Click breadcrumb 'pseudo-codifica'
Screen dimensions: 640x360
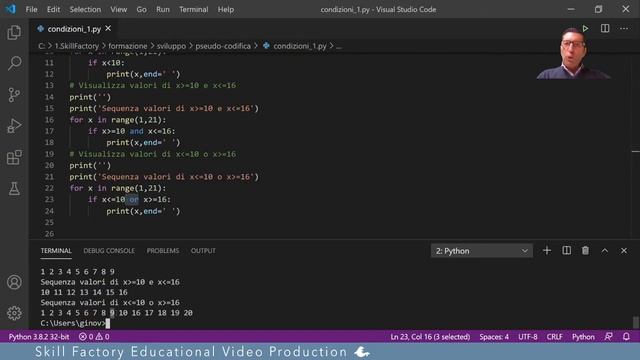tap(223, 46)
